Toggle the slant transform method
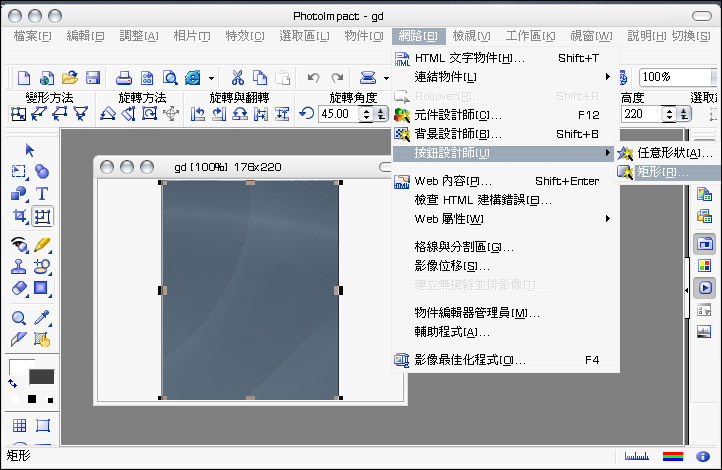 point(39,114)
